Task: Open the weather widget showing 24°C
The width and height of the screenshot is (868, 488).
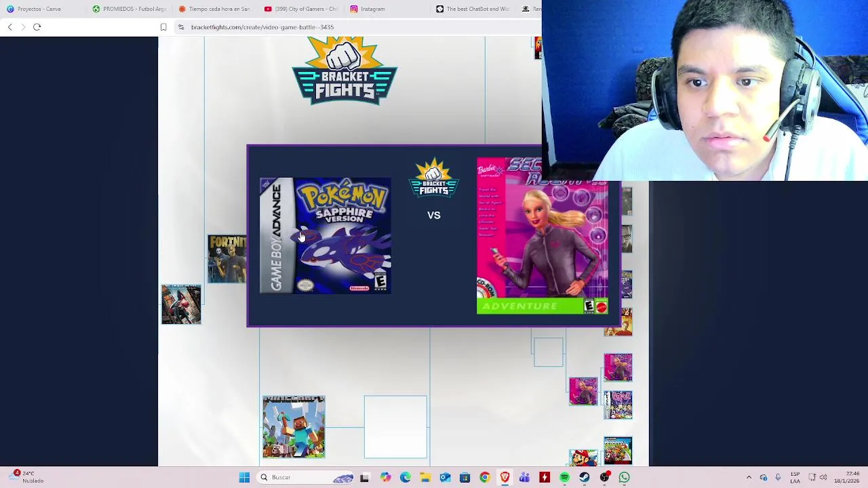Action: point(27,477)
